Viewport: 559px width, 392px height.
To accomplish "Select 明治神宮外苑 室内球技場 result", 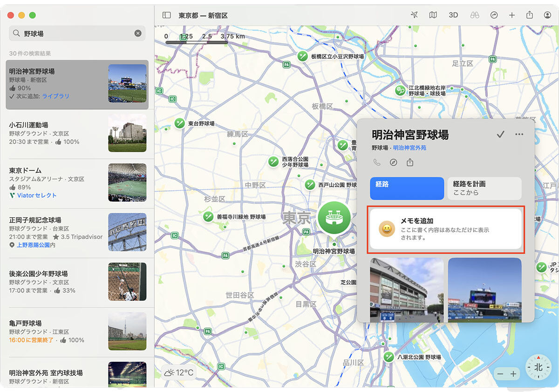I will (x=77, y=373).
